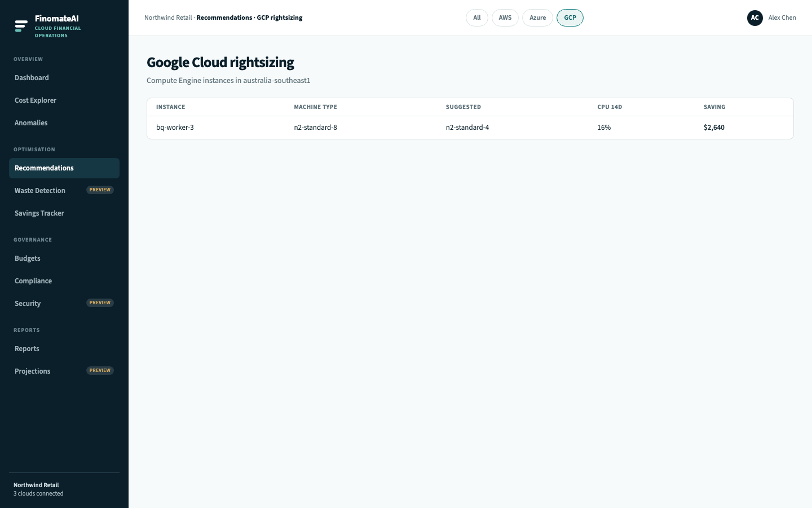
Task: Sort by the Machine Type column header
Action: tap(316, 107)
